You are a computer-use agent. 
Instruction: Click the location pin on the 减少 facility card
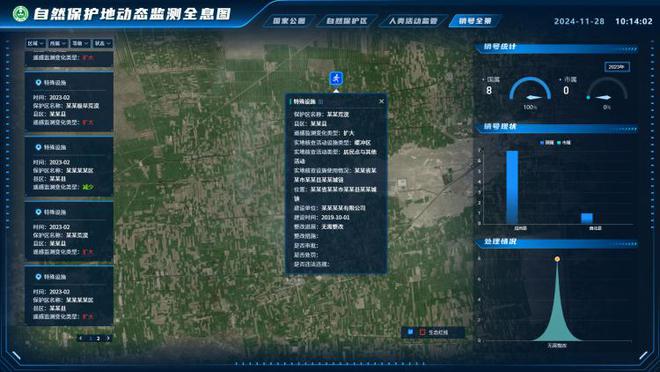pos(38,147)
